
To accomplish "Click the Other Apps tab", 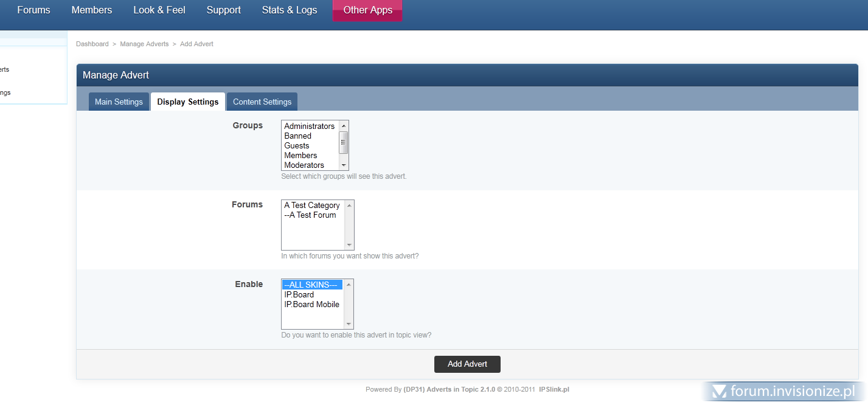I will pos(367,10).
